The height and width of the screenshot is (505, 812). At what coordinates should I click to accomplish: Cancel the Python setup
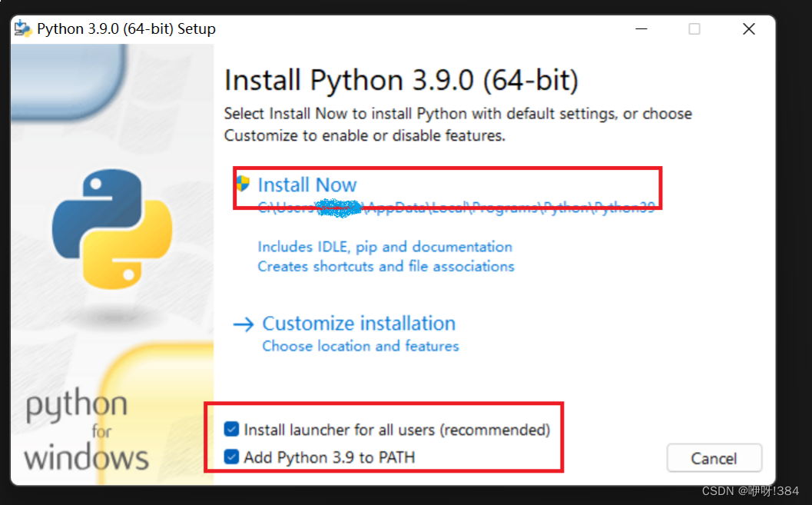click(714, 457)
